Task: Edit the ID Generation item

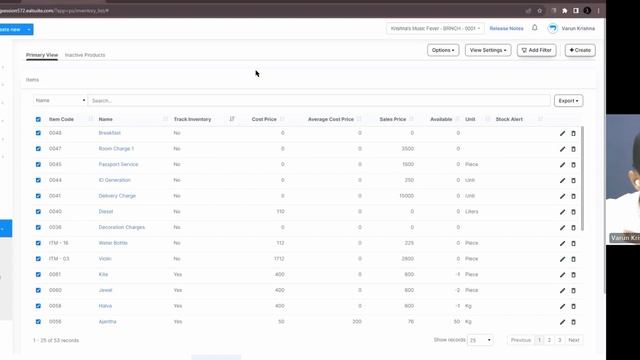Action: pyautogui.click(x=562, y=180)
